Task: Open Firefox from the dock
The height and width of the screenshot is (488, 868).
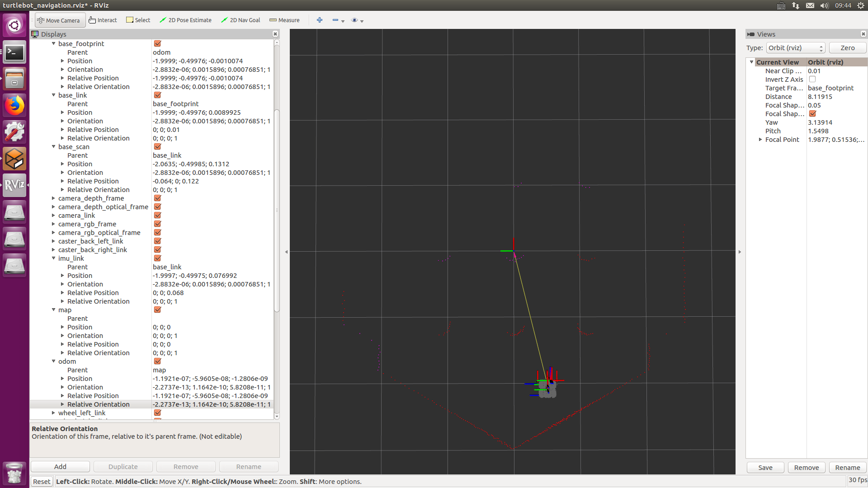Action: [x=14, y=106]
